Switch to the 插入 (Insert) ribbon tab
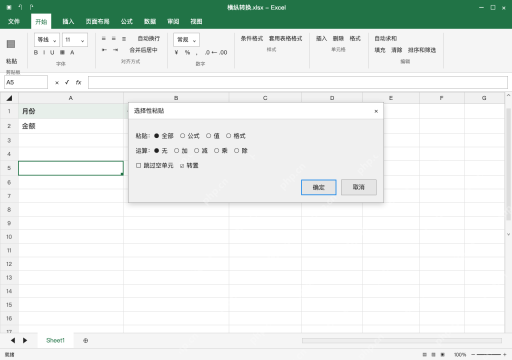The width and height of the screenshot is (512, 360). click(x=68, y=21)
